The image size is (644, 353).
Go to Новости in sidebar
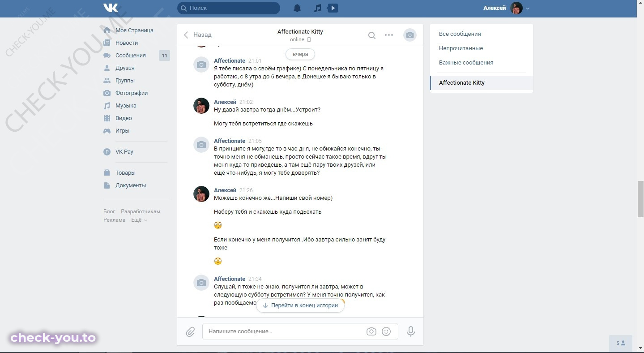pos(127,43)
